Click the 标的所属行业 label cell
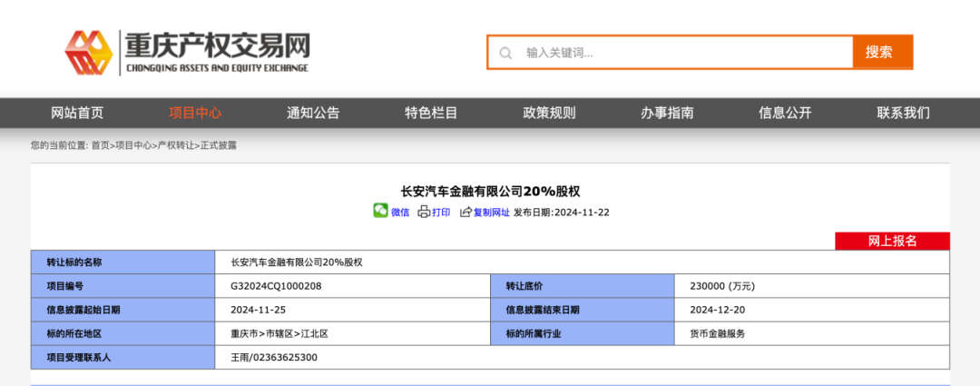980x386 pixels. 583,334
